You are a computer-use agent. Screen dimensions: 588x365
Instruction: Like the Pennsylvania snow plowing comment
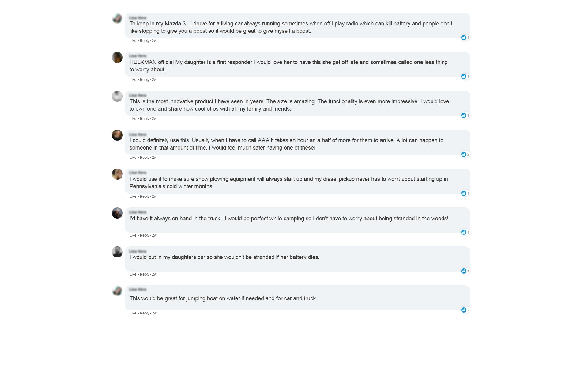[133, 196]
